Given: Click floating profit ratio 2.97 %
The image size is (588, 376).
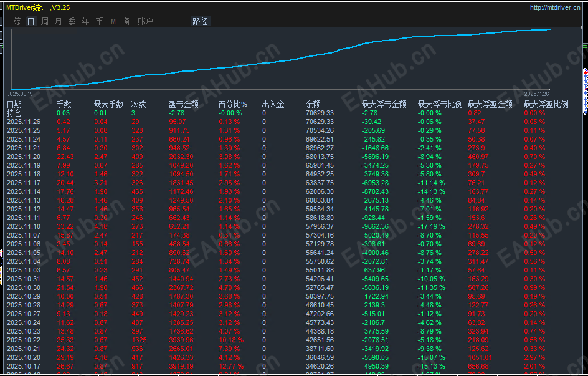Looking at the screenshot, I should [534, 358].
